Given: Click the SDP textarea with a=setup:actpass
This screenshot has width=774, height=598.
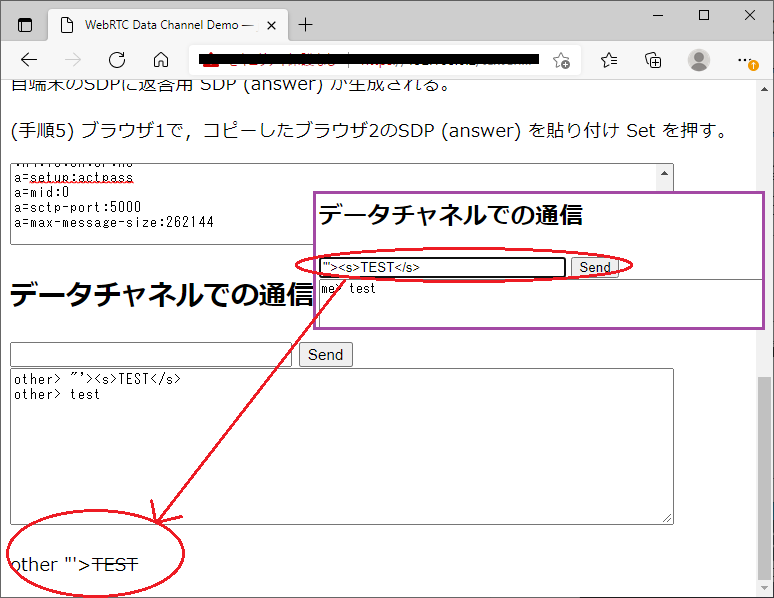Looking at the screenshot, I should [x=163, y=204].
